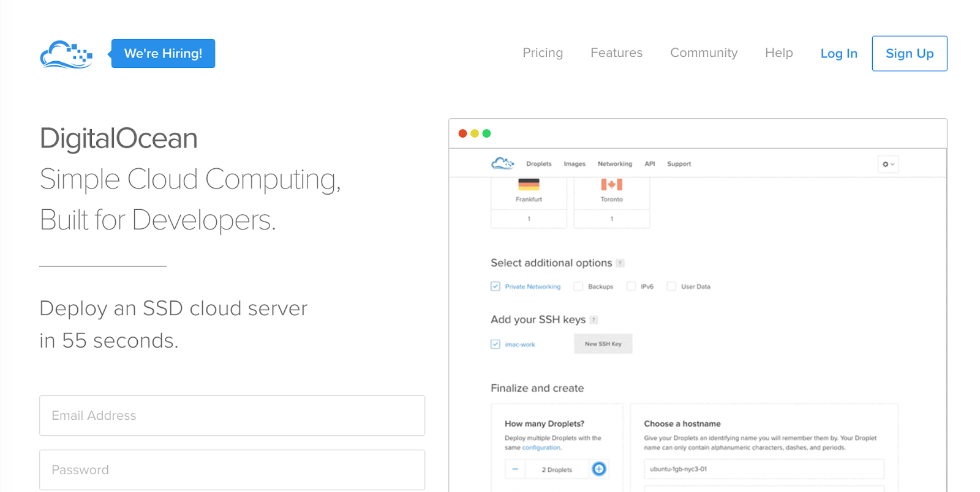Select the Frankfurt region with German flag
The image size is (980, 492).
[529, 193]
